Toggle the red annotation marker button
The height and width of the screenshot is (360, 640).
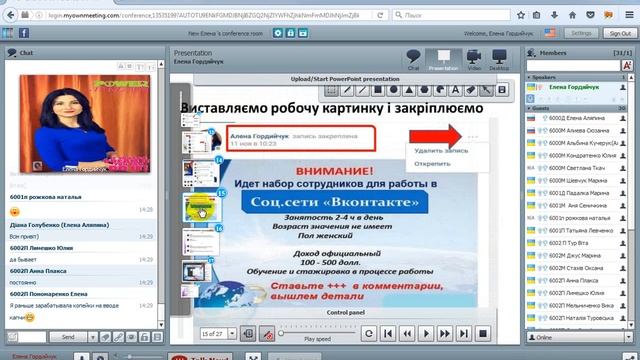[267, 334]
